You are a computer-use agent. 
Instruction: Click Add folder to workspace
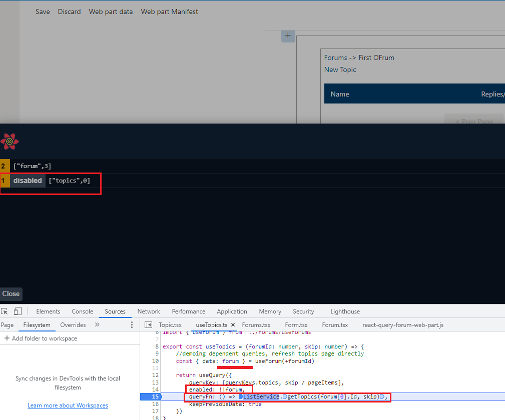40,338
